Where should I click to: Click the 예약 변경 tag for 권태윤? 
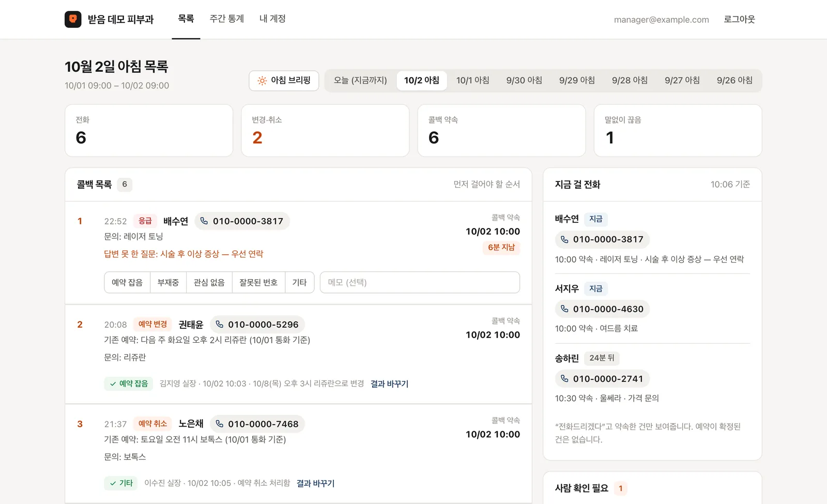pyautogui.click(x=152, y=324)
